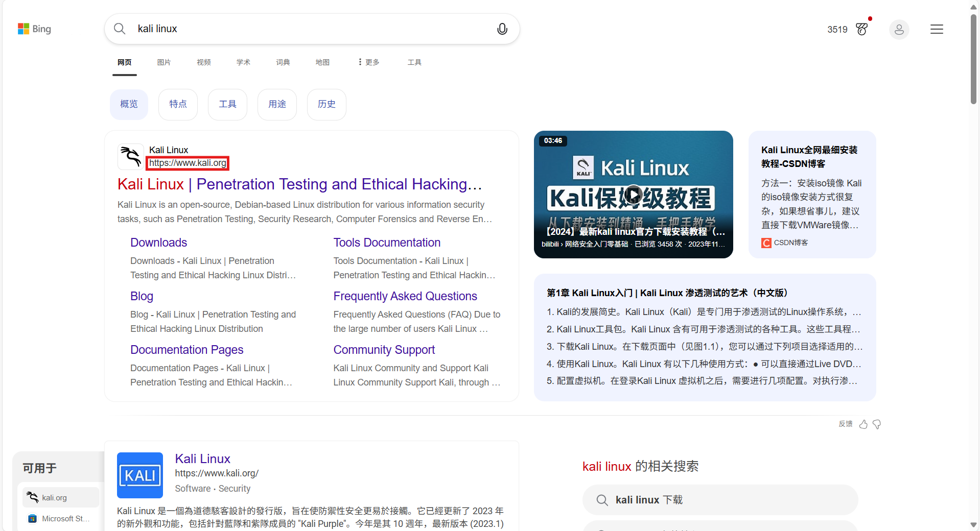Image resolution: width=980 pixels, height=531 pixels.
Task: Switch to the 词典 tab
Action: (x=283, y=62)
